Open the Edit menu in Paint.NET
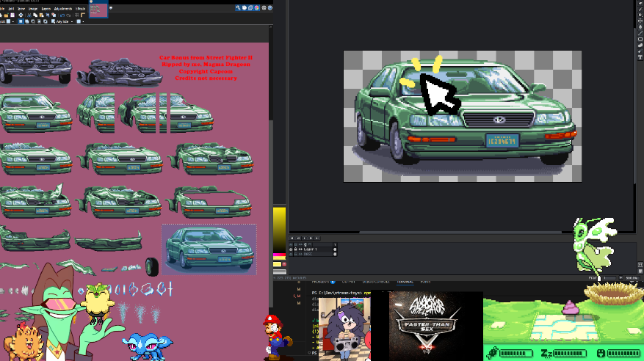Viewport: 644px width, 361px height. (x=11, y=9)
